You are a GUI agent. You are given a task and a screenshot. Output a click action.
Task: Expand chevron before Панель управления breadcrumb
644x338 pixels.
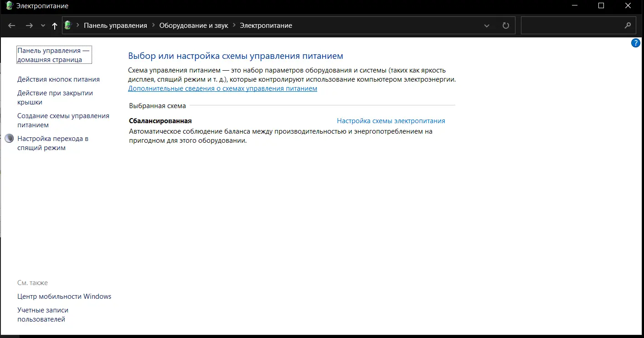(x=78, y=26)
